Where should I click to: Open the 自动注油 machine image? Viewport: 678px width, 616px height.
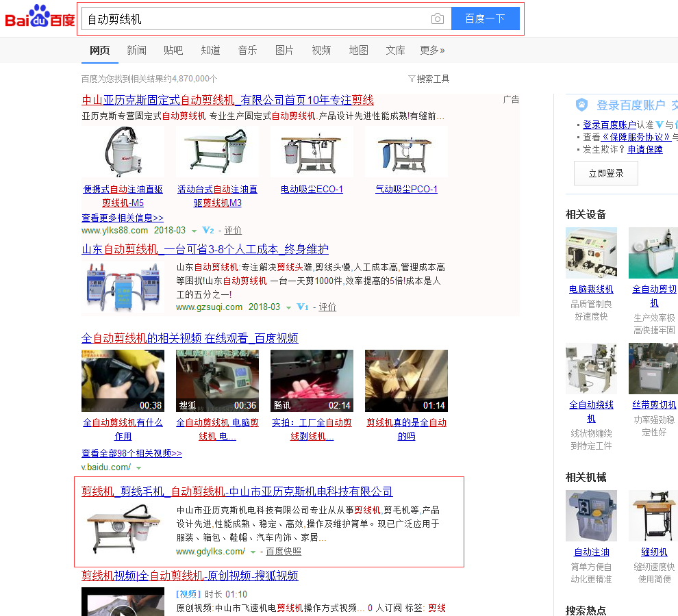click(x=591, y=515)
